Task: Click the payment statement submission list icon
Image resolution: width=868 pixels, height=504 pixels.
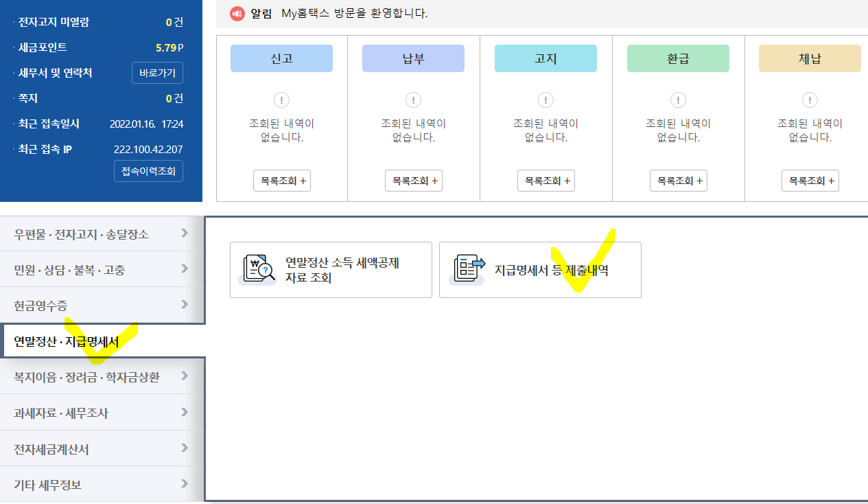Action: pyautogui.click(x=467, y=270)
